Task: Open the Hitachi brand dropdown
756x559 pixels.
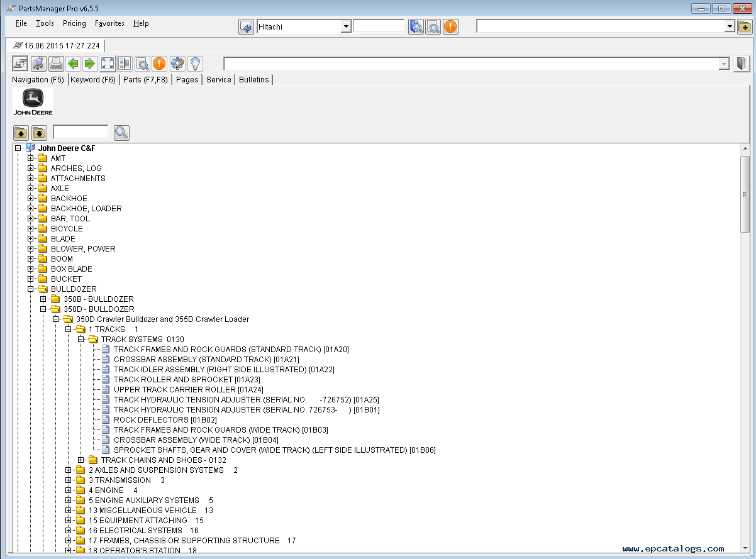Action: click(345, 26)
